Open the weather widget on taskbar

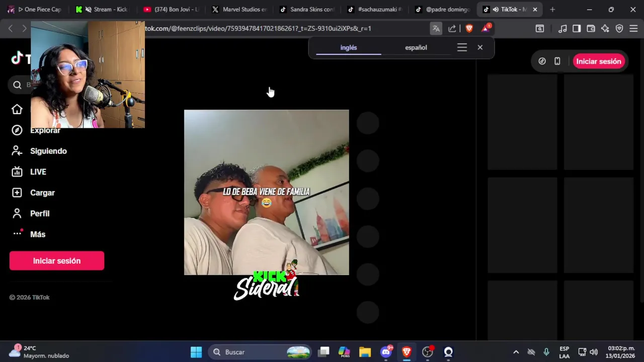(39, 352)
